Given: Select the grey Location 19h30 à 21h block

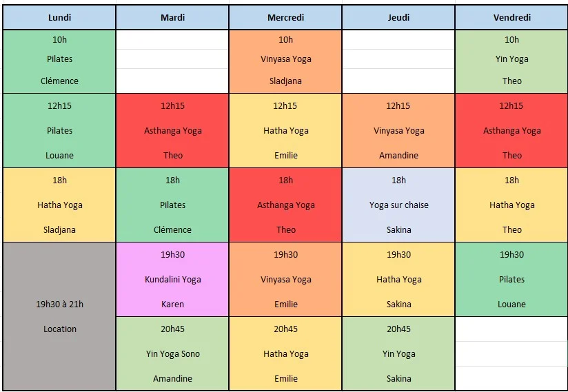Looking at the screenshot, I should pyautogui.click(x=59, y=316).
